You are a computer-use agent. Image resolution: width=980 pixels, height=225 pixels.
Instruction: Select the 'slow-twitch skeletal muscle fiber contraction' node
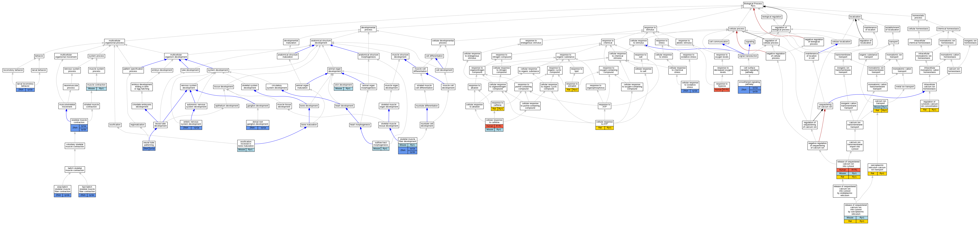point(62,191)
